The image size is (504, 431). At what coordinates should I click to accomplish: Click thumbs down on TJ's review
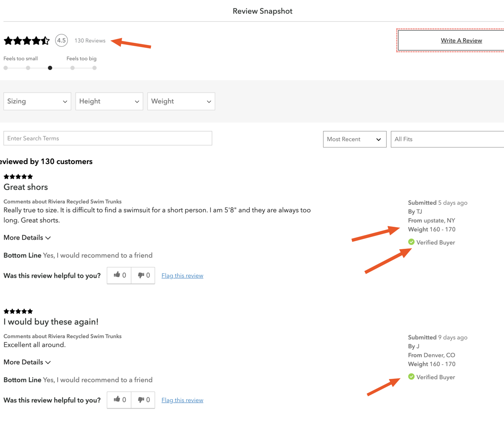(x=143, y=275)
